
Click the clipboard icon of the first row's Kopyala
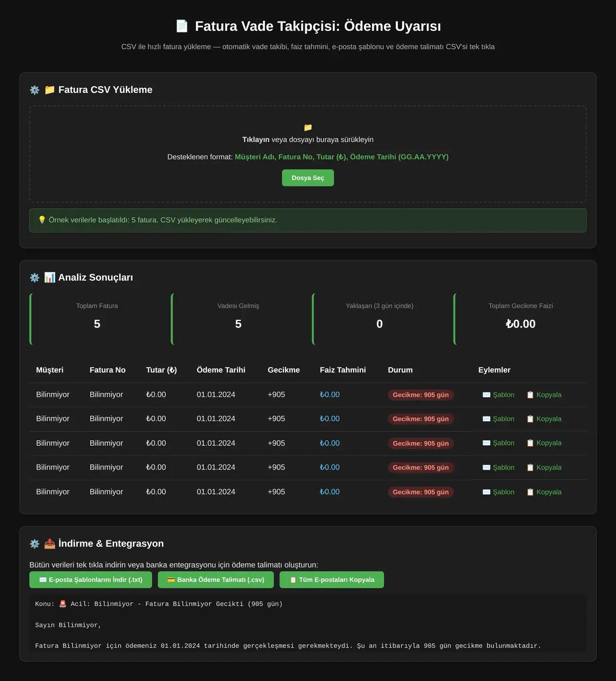[530, 395]
